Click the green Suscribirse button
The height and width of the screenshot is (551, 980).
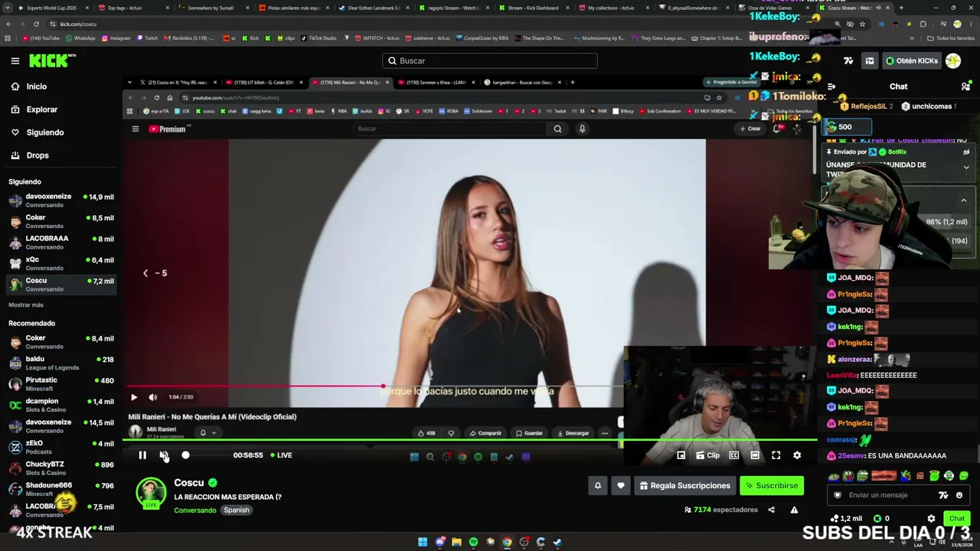click(x=772, y=485)
